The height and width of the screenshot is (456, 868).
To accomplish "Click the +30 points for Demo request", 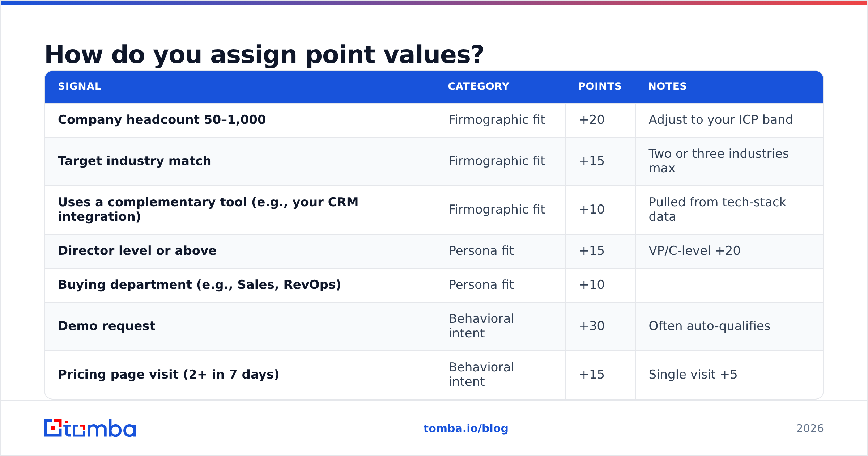I will coord(592,326).
